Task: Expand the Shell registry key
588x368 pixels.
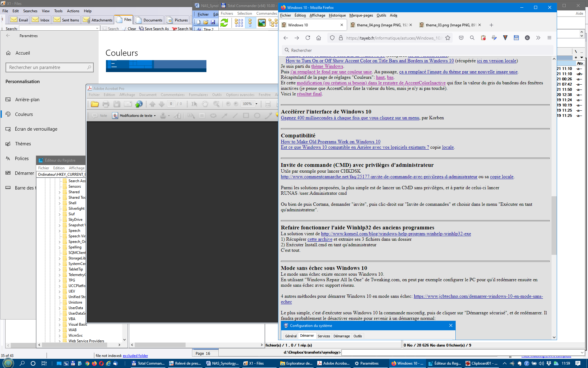Action: (60, 203)
